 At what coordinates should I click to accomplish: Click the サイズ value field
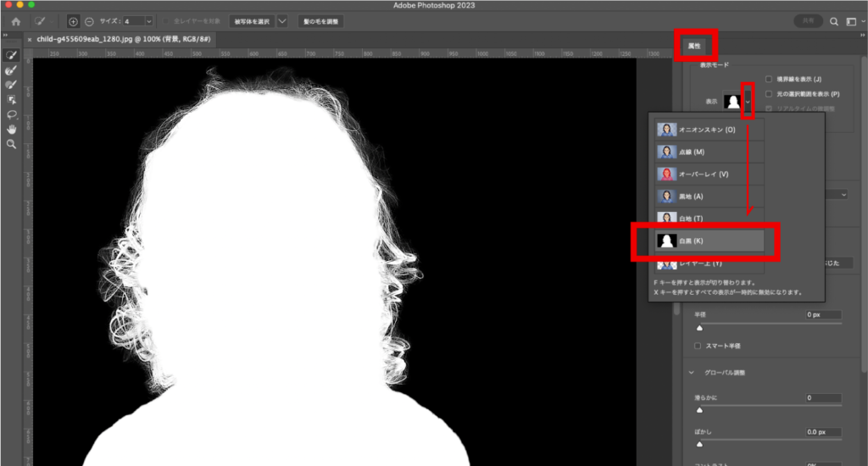pyautogui.click(x=133, y=21)
